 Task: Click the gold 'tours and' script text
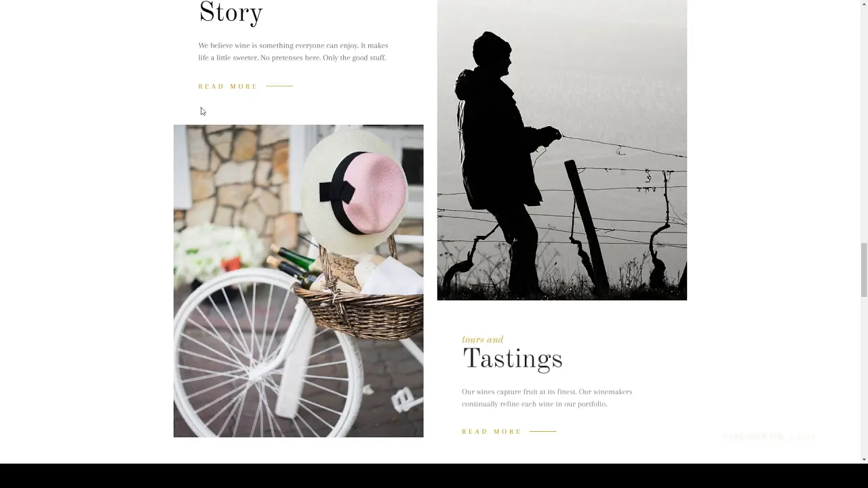click(x=482, y=340)
